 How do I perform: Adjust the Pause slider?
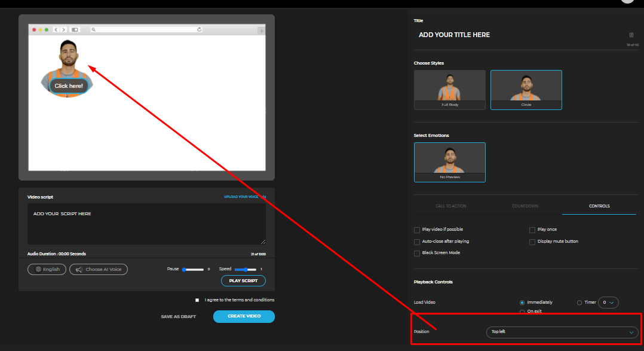[193, 270]
